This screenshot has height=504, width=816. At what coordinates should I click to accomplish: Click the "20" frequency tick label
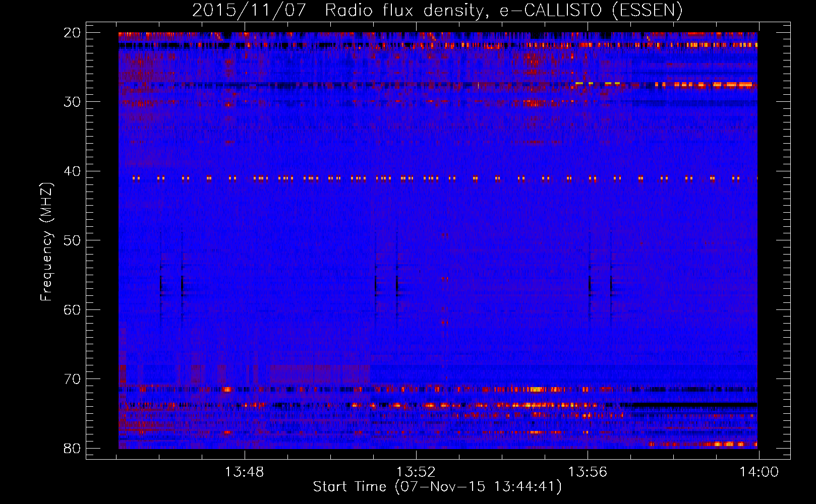tap(73, 33)
